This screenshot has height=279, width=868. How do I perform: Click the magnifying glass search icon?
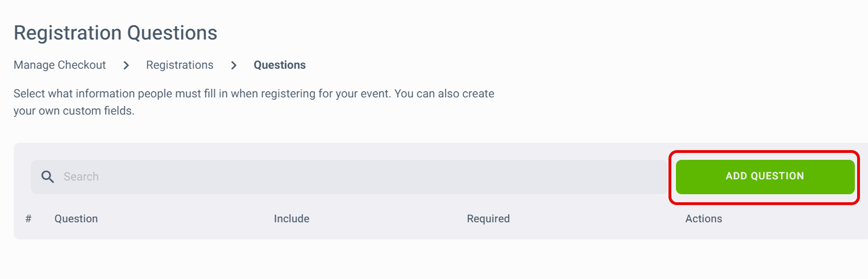tap(48, 176)
